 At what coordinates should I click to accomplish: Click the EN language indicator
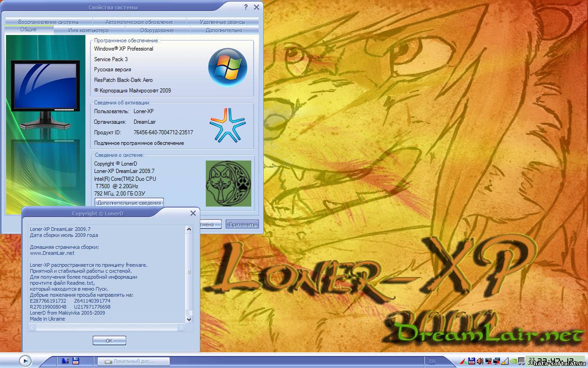[x=432, y=362]
